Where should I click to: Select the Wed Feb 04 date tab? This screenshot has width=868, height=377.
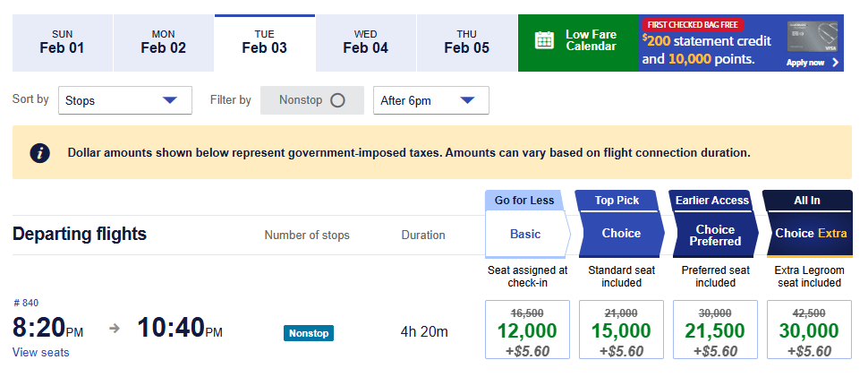[365, 43]
